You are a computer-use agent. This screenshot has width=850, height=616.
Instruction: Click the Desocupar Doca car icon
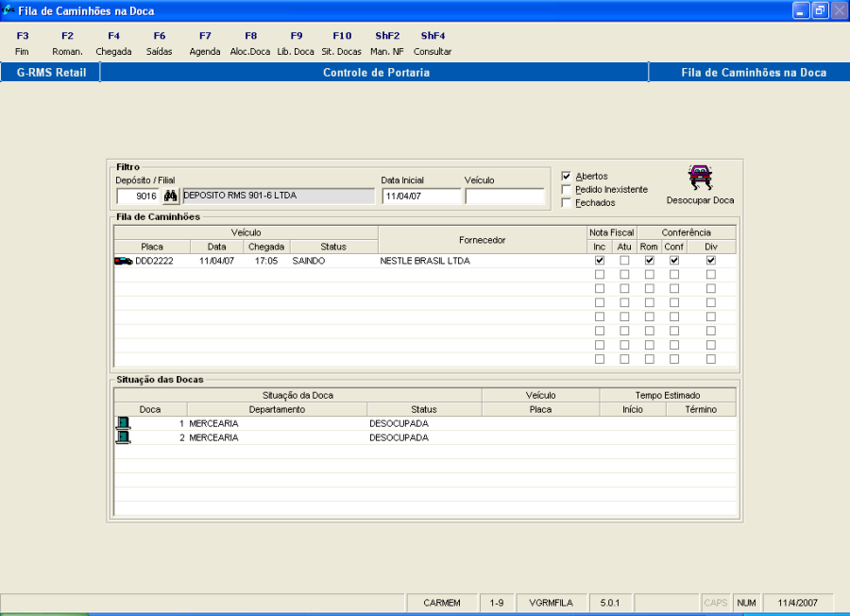(x=701, y=178)
